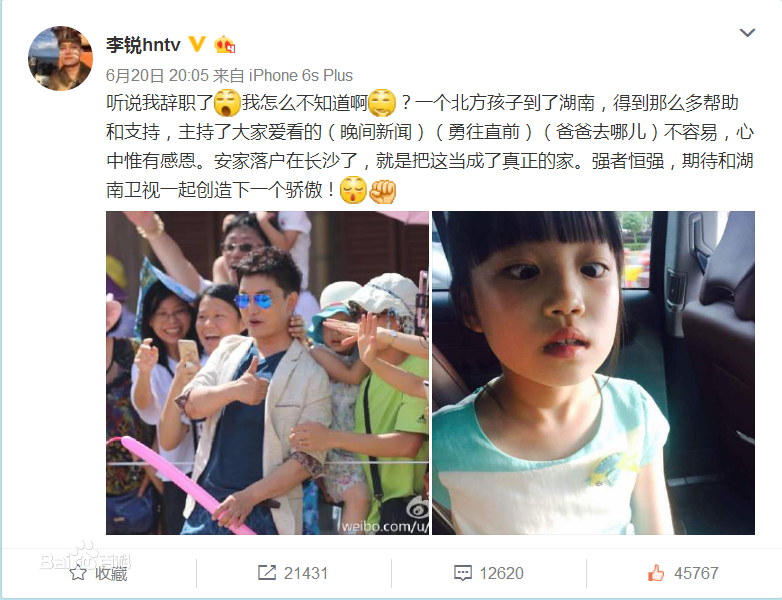
Task: Open reposts count 21431
Action: click(306, 573)
